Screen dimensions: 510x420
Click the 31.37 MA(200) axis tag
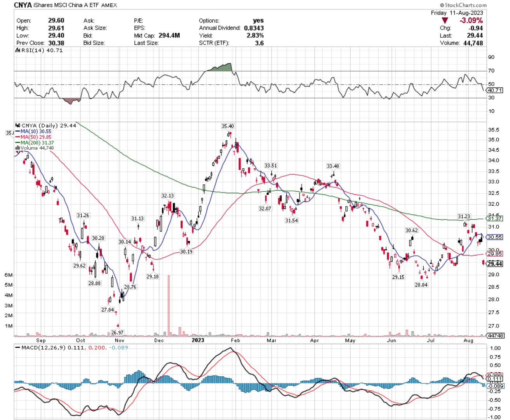click(495, 218)
